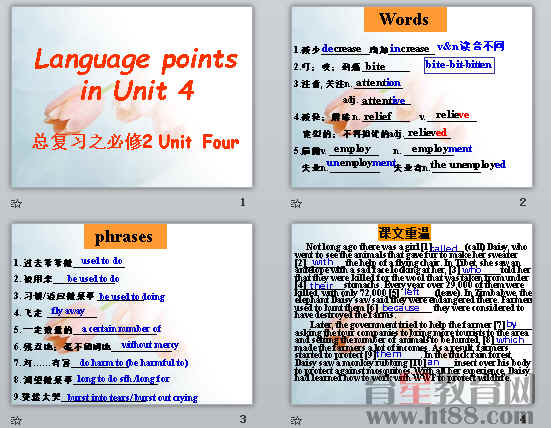This screenshot has width=551, height=428.
Task: Click the 总复习之必修2 Unit Four subtitle
Action: click(x=136, y=142)
